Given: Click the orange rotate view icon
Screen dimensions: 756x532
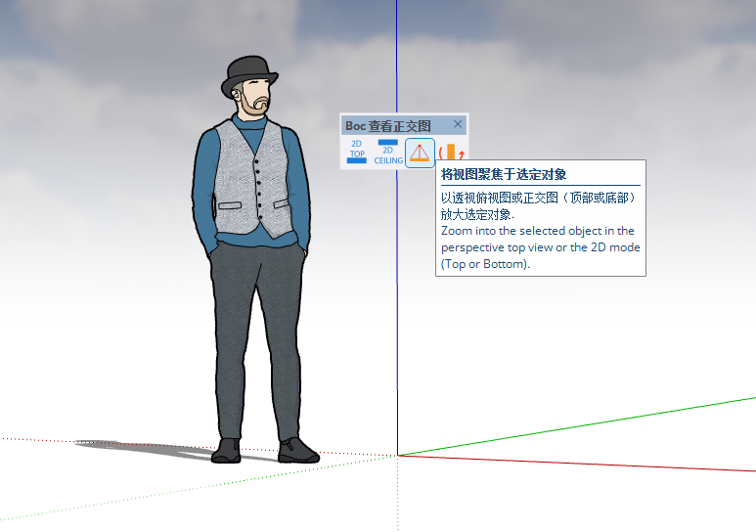Looking at the screenshot, I should (x=451, y=151).
